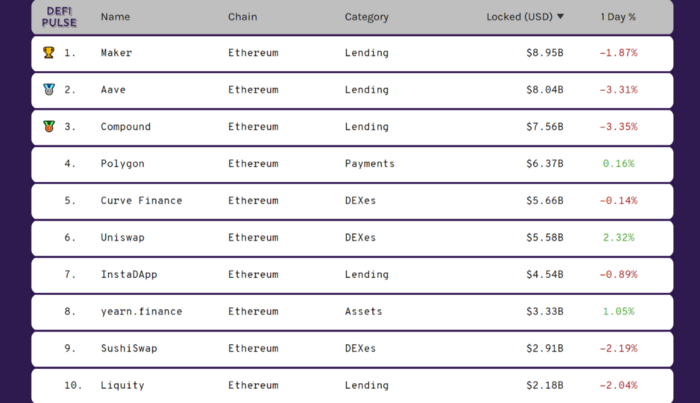Open the Maker project link
Image resolution: width=700 pixels, height=403 pixels.
116,53
